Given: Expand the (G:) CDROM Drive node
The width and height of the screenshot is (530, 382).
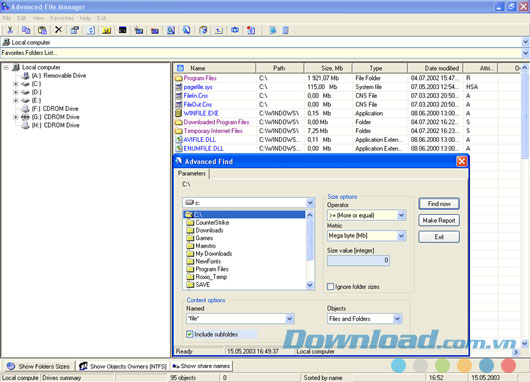Looking at the screenshot, I should click(x=16, y=117).
